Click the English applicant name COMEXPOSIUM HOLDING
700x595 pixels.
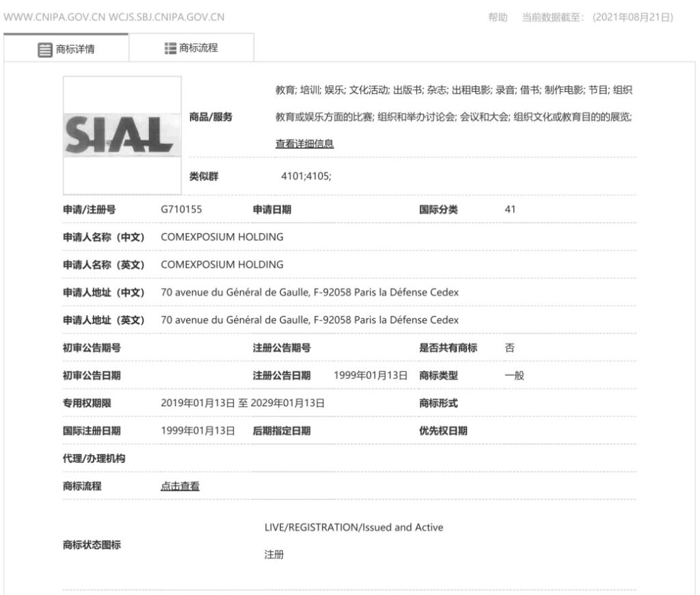pyautogui.click(x=221, y=264)
